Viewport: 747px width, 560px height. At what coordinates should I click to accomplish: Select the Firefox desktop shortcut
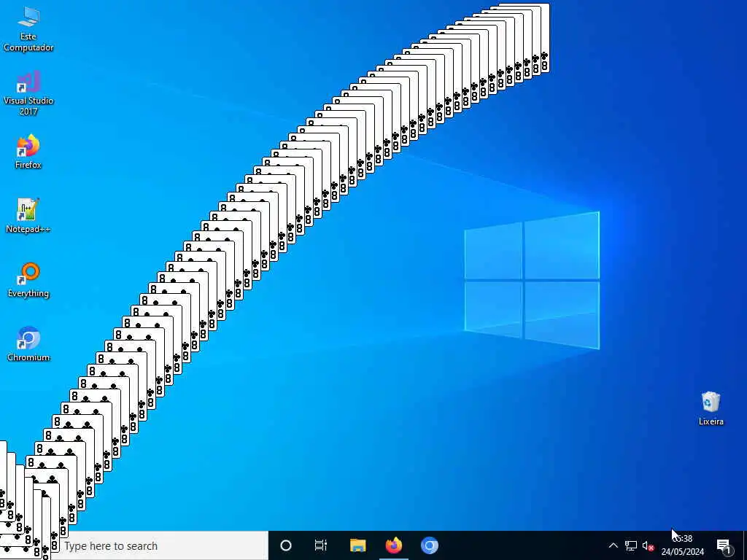tap(28, 152)
